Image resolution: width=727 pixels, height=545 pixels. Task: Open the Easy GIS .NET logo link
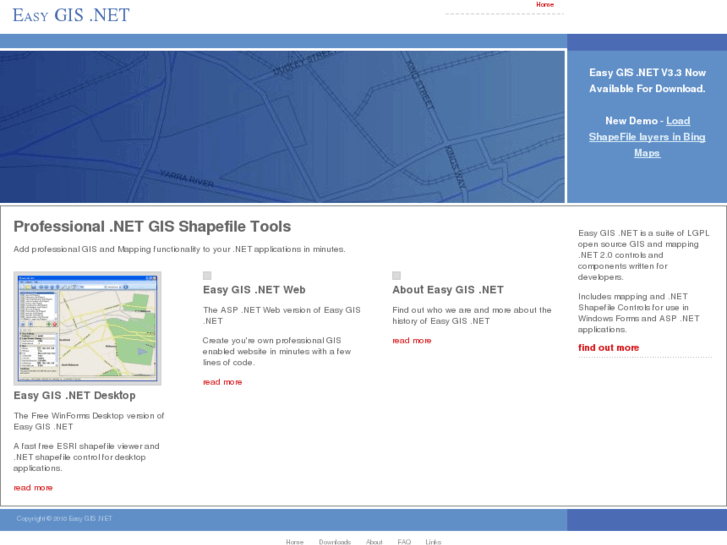click(x=71, y=15)
